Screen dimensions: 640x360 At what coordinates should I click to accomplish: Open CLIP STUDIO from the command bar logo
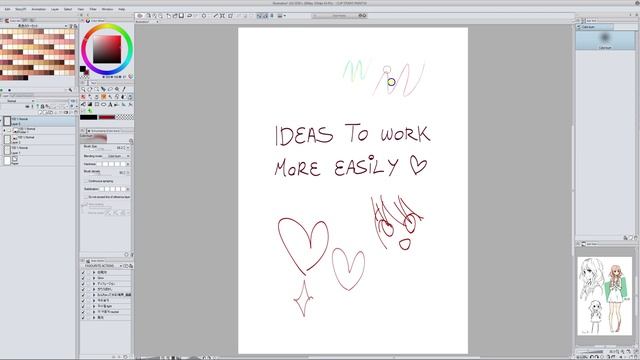pos(140,16)
